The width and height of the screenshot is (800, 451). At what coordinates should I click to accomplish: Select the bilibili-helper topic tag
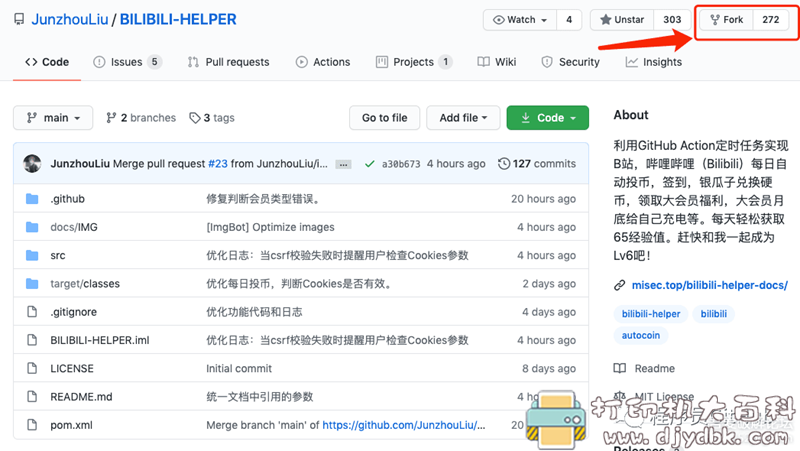click(x=651, y=314)
